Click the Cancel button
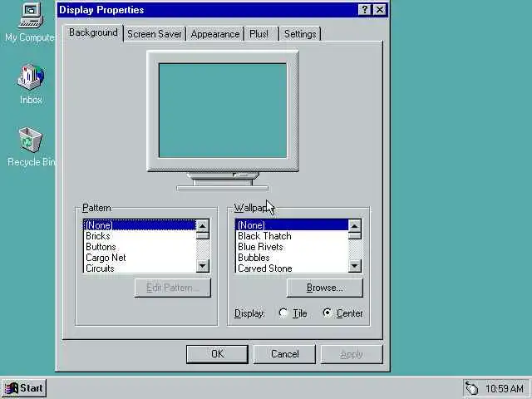532x399 pixels. [284, 354]
